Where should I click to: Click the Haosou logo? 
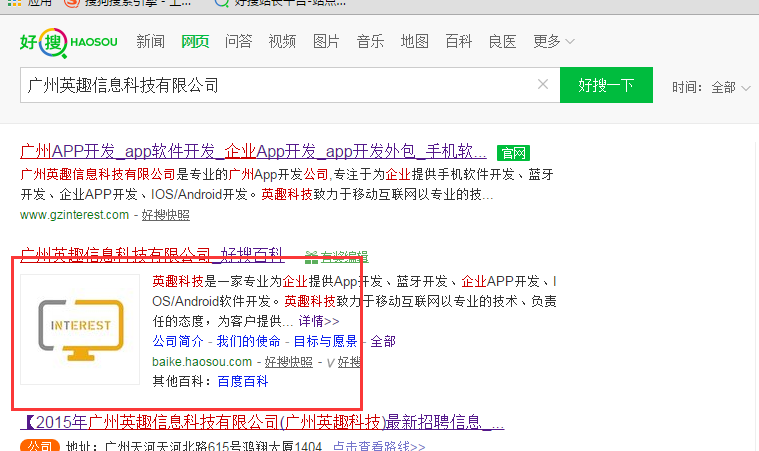(x=68, y=43)
